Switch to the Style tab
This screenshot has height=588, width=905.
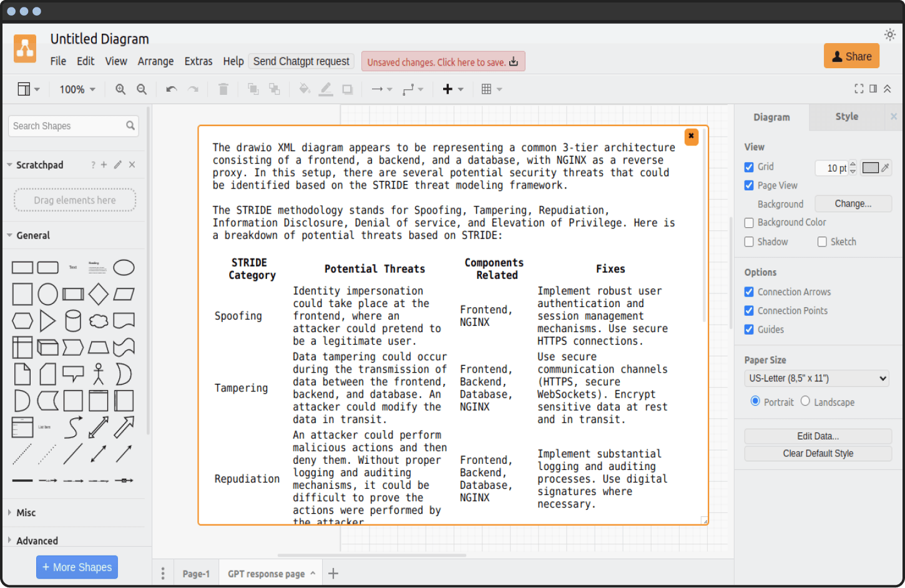(x=846, y=117)
